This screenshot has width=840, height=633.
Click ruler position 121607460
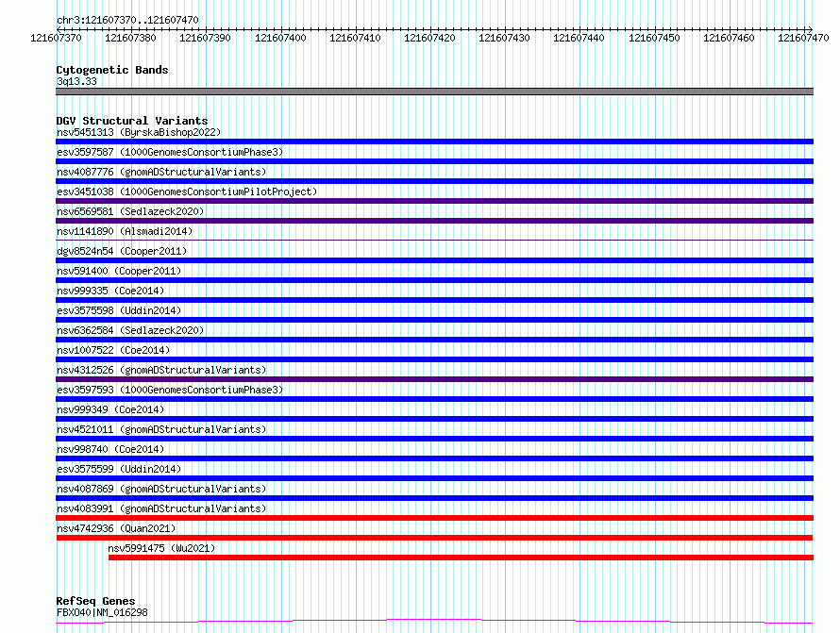pos(728,38)
